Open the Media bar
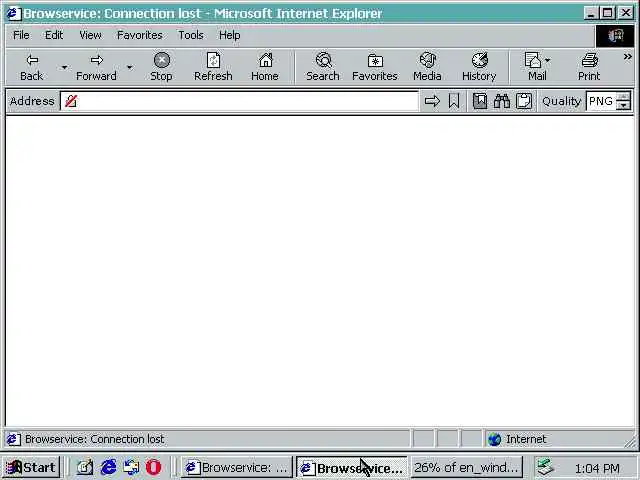The height and width of the screenshot is (480, 640). point(427,67)
